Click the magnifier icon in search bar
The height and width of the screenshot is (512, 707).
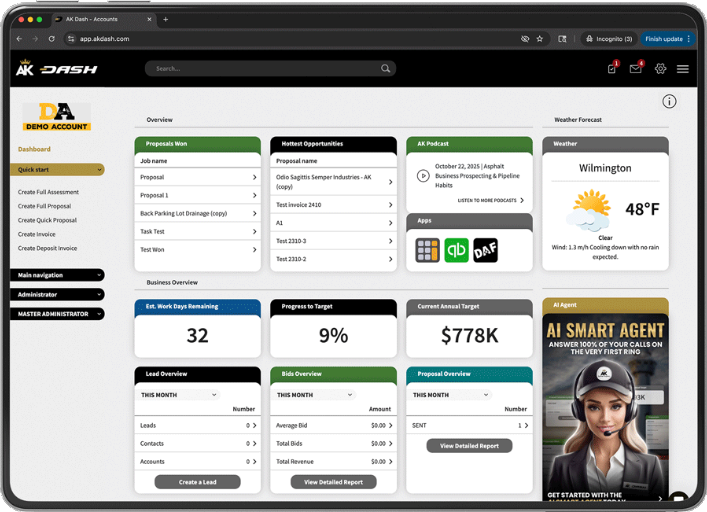pos(386,69)
